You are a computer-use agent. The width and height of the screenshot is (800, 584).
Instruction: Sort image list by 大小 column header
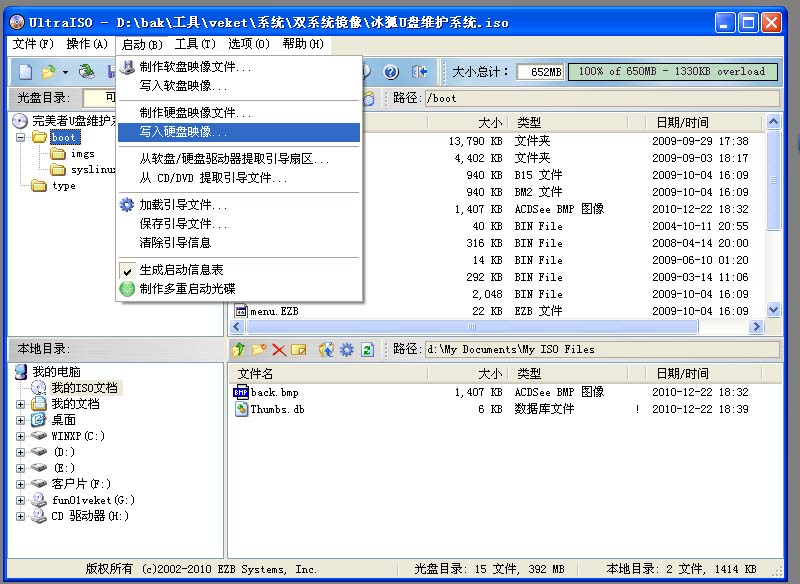468,122
